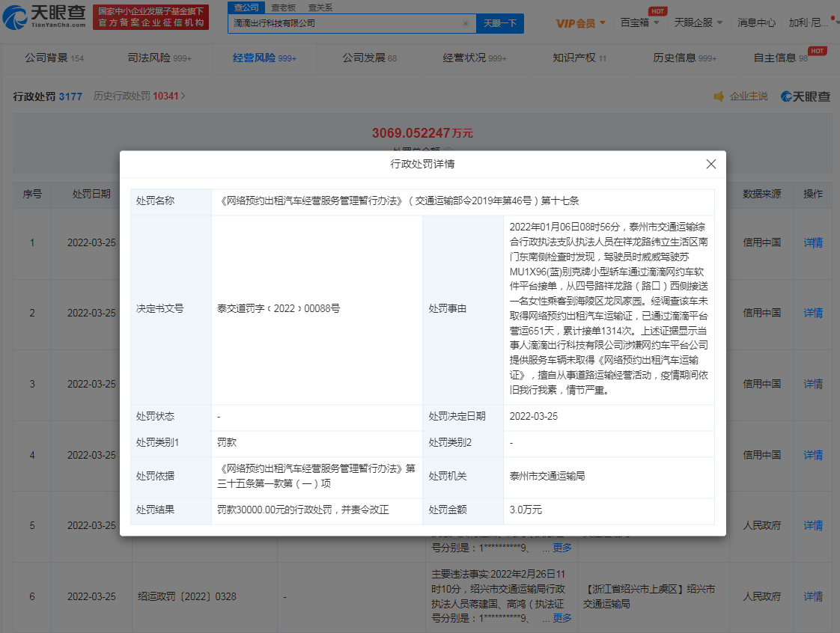Open the 知识产权 tab
This screenshot has height=633, width=840.
point(579,58)
